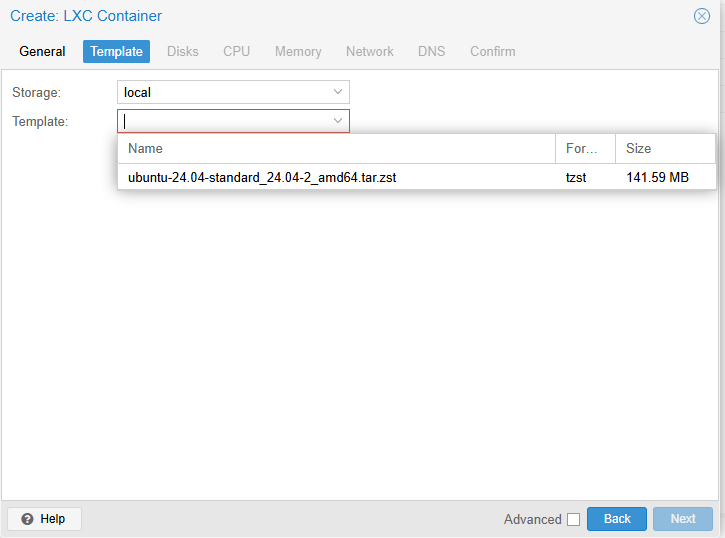This screenshot has width=725, height=538.
Task: Click the tzst format cell
Action: click(576, 177)
